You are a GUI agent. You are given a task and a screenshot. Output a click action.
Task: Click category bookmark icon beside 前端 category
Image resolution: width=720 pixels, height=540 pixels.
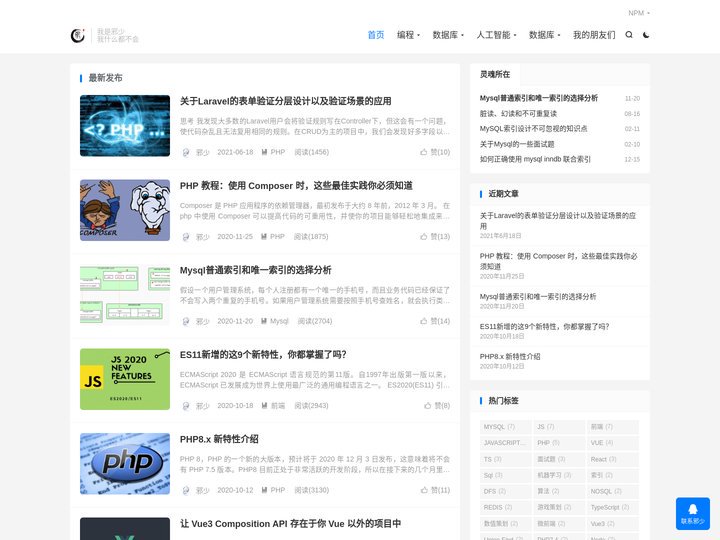coord(264,405)
